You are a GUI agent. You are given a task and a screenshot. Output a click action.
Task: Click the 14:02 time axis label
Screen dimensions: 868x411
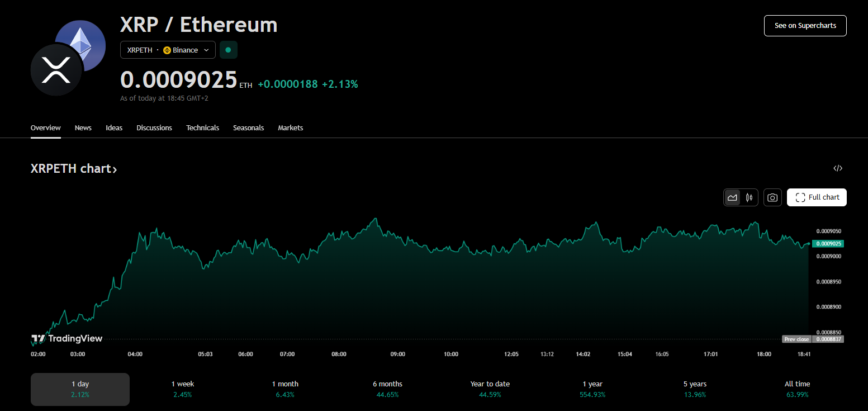(x=583, y=355)
